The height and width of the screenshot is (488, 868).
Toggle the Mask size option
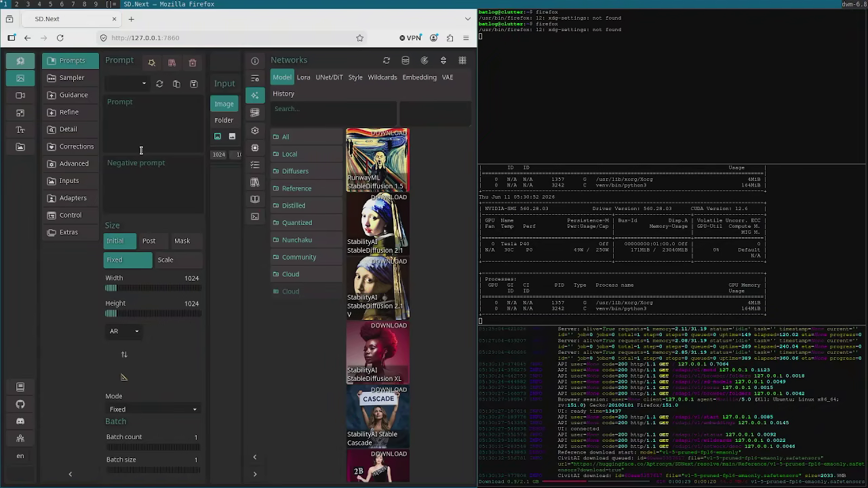(182, 241)
